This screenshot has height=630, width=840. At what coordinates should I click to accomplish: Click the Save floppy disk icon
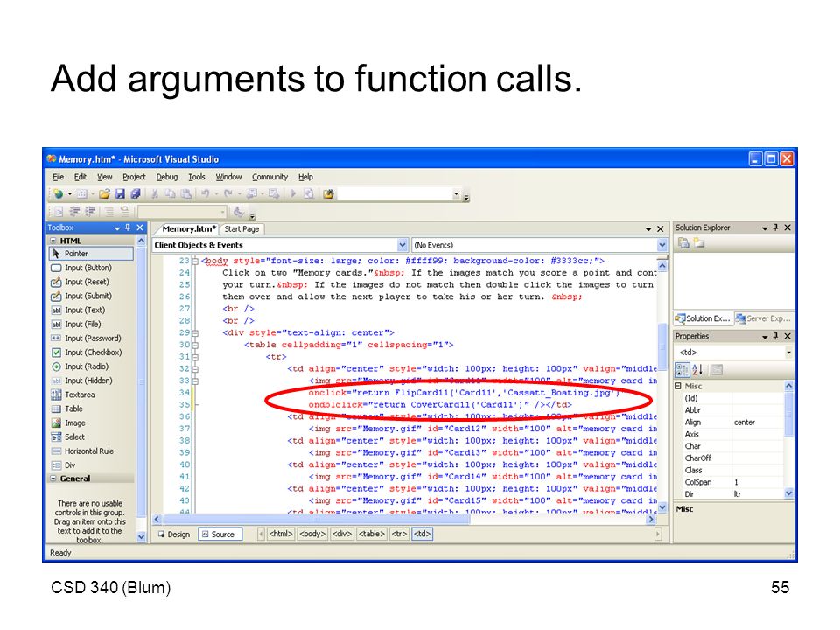[x=120, y=194]
